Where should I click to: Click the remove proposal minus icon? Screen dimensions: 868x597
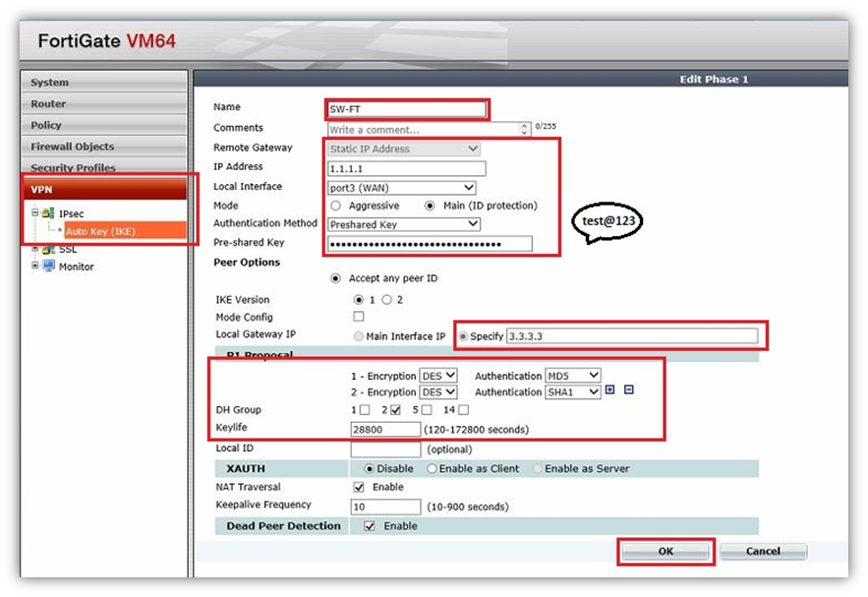pyautogui.click(x=629, y=389)
